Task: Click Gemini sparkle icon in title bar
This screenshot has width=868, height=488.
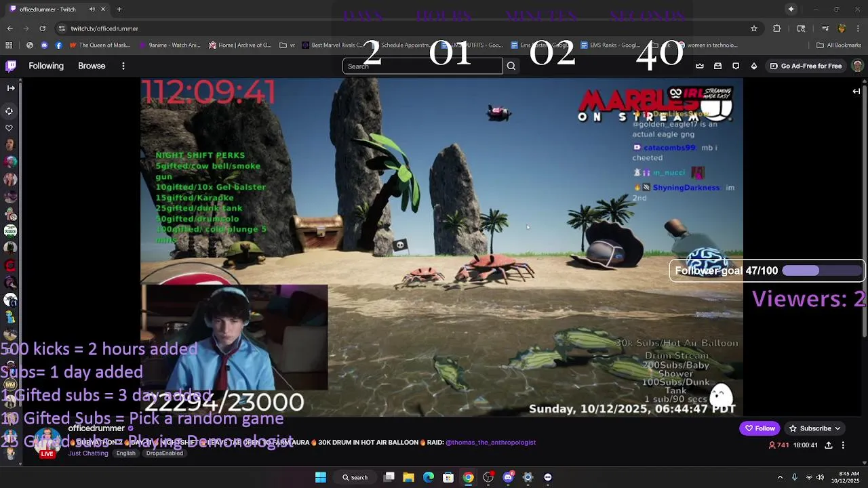Action: point(791,9)
